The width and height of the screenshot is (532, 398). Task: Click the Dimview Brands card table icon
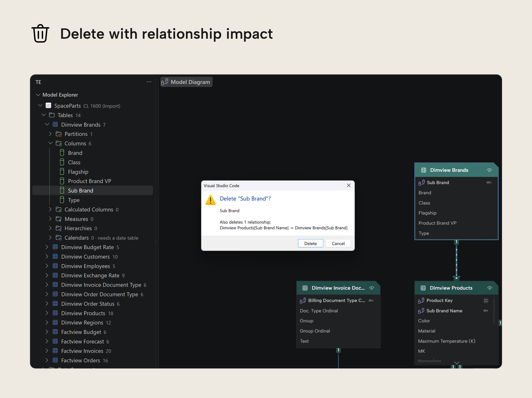click(x=424, y=170)
